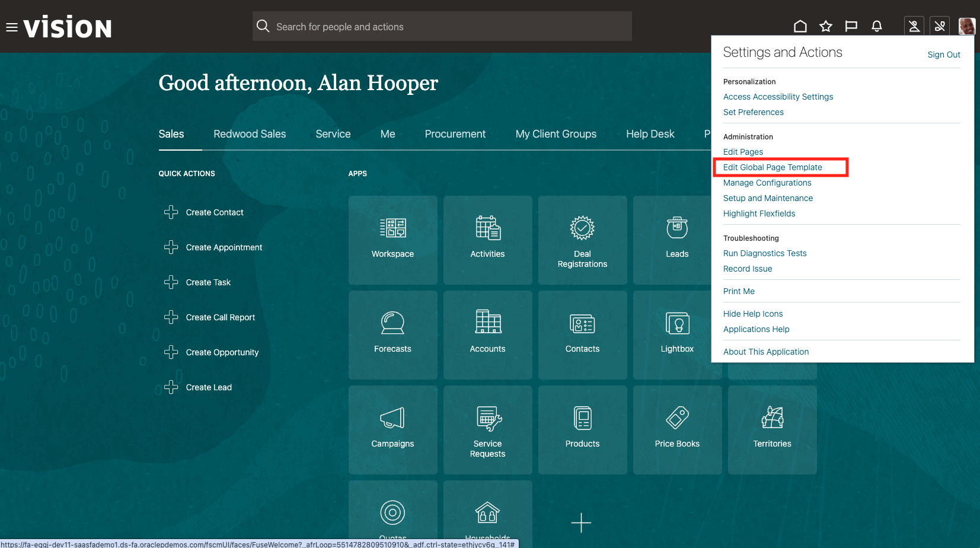Open the favorites star icon
Image resolution: width=980 pixels, height=548 pixels.
(826, 26)
